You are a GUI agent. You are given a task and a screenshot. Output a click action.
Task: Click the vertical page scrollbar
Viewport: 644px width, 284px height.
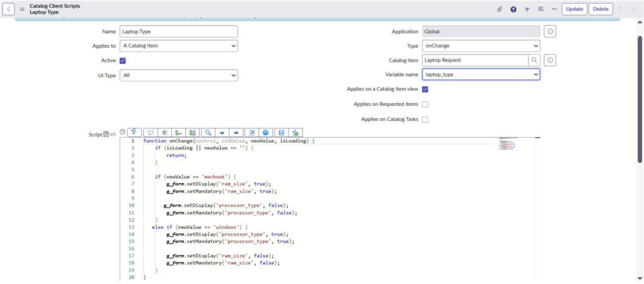tap(640, 99)
